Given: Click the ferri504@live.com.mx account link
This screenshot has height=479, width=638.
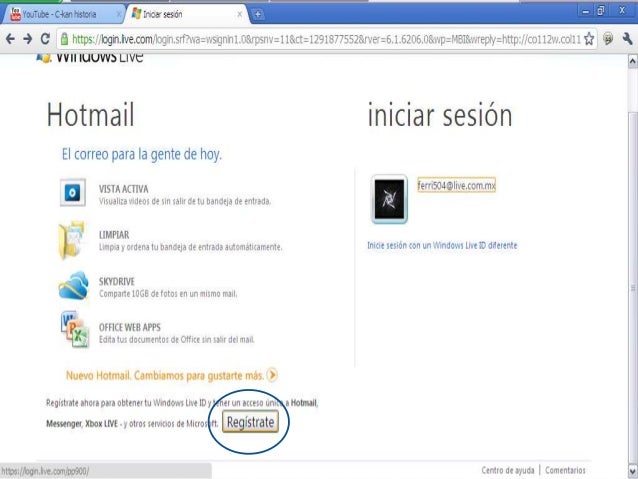Looking at the screenshot, I should pyautogui.click(x=457, y=186).
